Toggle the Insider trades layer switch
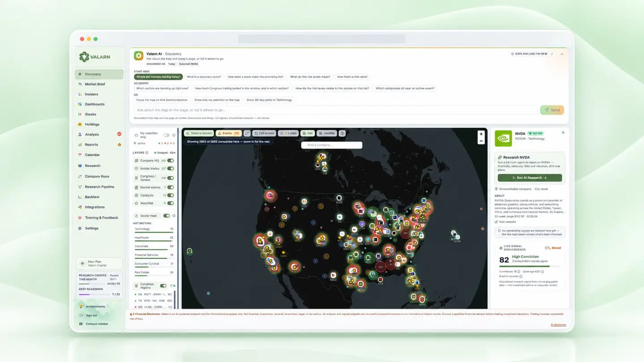Image resolution: width=644 pixels, height=362 pixels. (x=170, y=168)
